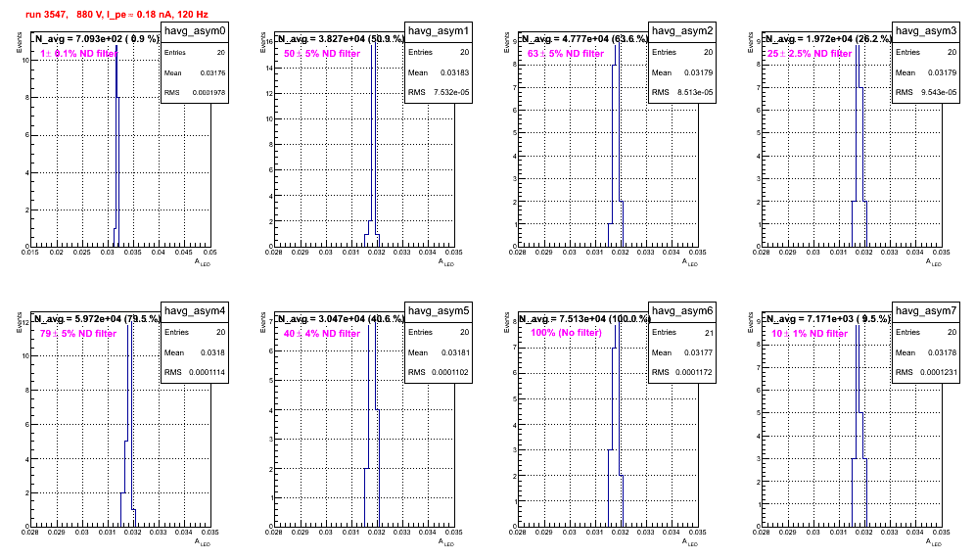
Task: Click RMS 8.513e-05 in havg_asym2 box
Action: coord(682,93)
